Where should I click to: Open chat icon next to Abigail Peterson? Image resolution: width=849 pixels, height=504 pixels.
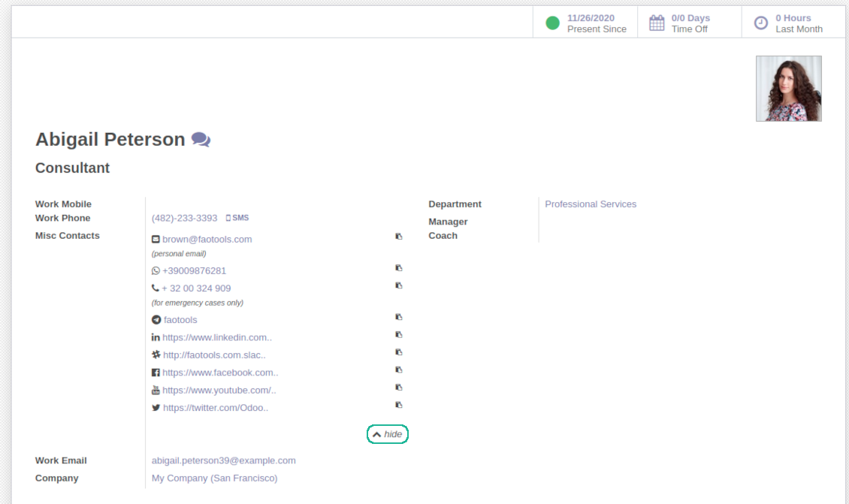point(201,140)
